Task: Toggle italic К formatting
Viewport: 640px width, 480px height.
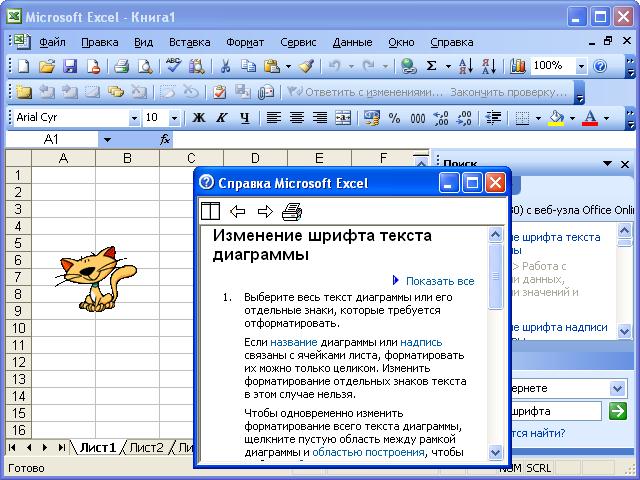Action: 222,118
